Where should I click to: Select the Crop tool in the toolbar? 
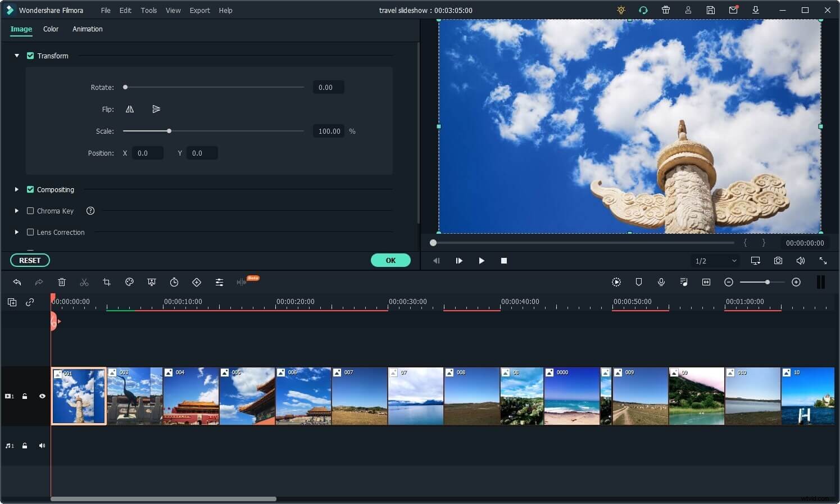107,282
